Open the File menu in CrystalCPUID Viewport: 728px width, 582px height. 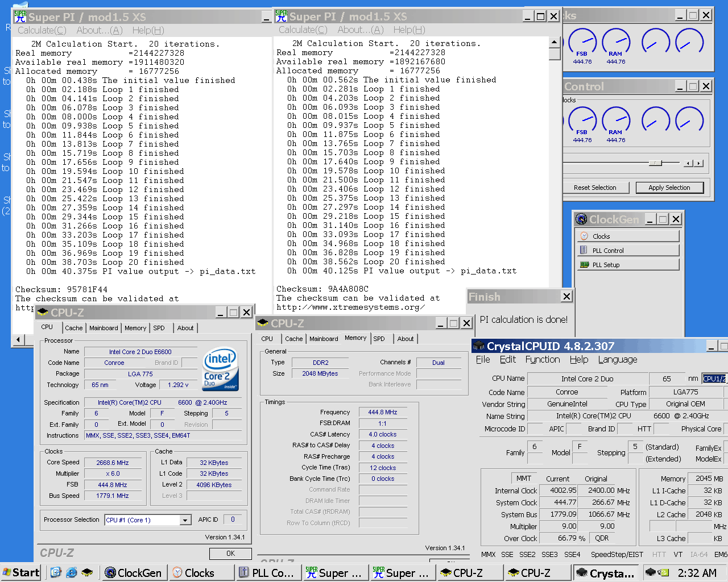click(483, 359)
